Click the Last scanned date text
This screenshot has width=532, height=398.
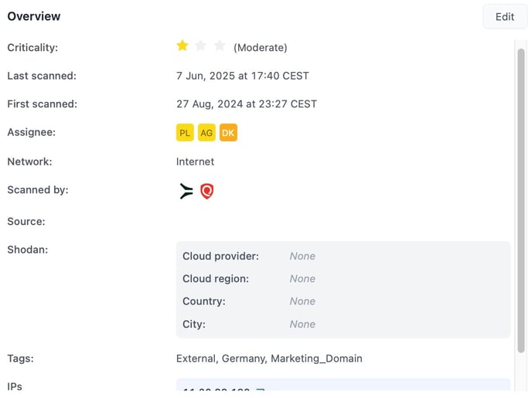click(x=243, y=76)
